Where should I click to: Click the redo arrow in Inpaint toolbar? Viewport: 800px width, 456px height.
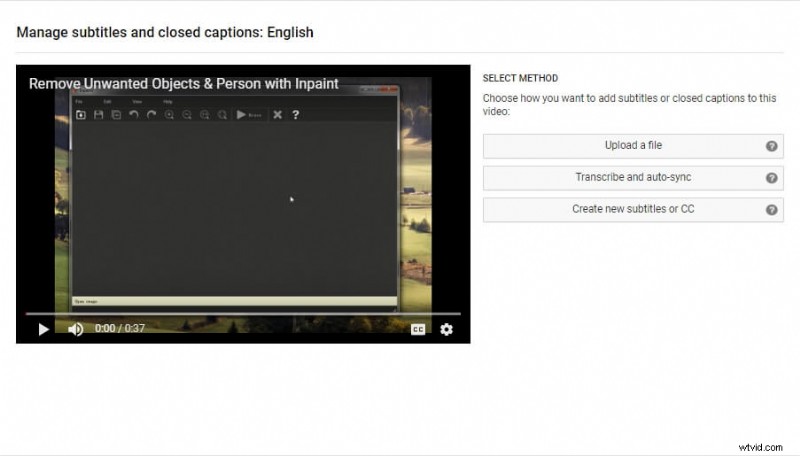152,115
